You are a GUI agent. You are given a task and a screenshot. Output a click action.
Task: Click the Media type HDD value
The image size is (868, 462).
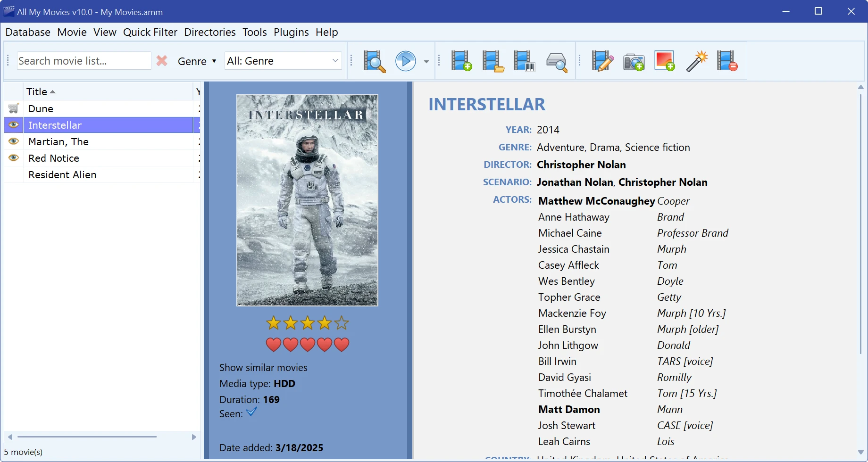pos(284,384)
